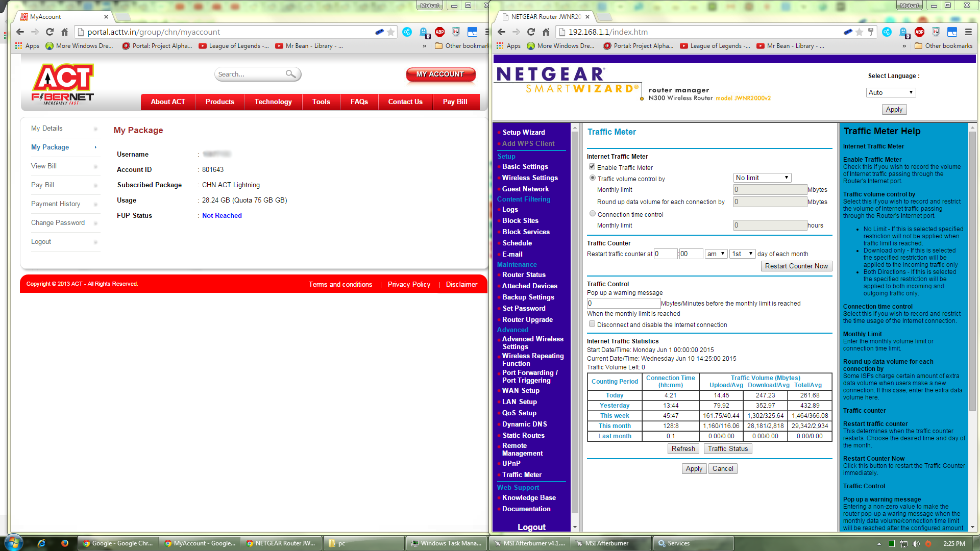Screen dimensions: 980x551
Task: Open the Auto language dropdown
Action: pyautogui.click(x=891, y=92)
